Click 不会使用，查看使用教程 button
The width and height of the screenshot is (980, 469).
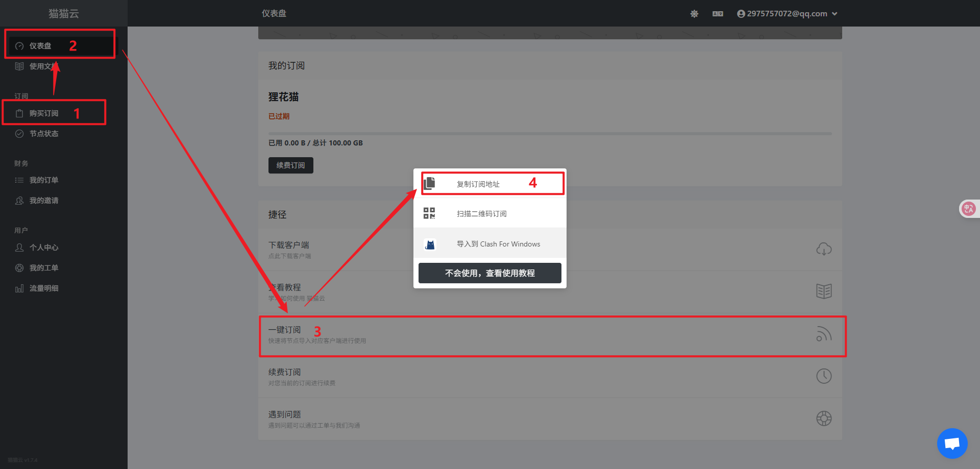click(489, 273)
